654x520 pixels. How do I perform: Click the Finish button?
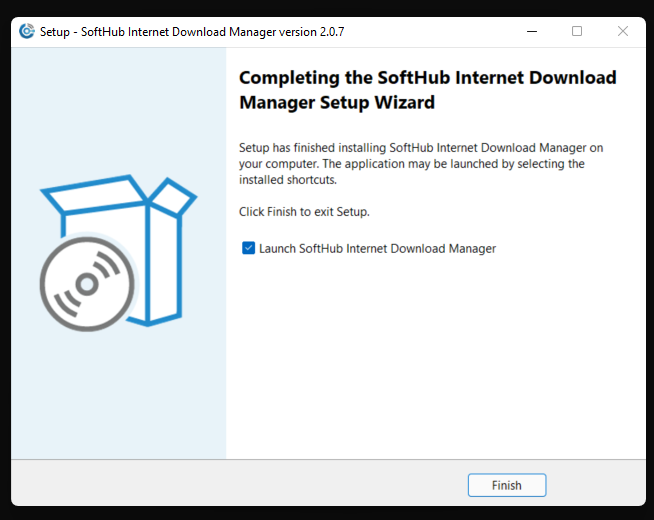tap(507, 485)
